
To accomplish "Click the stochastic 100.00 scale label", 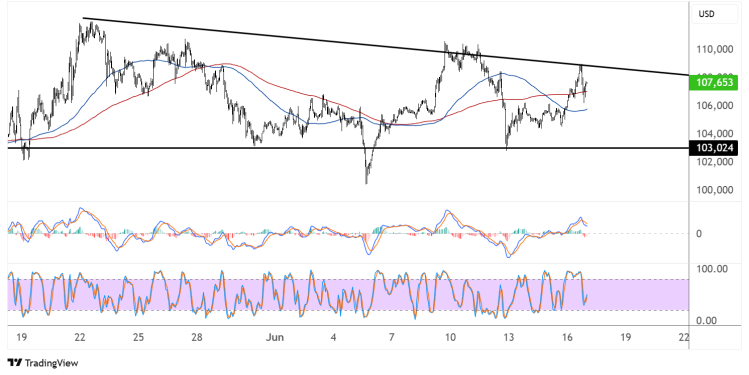I will point(712,269).
